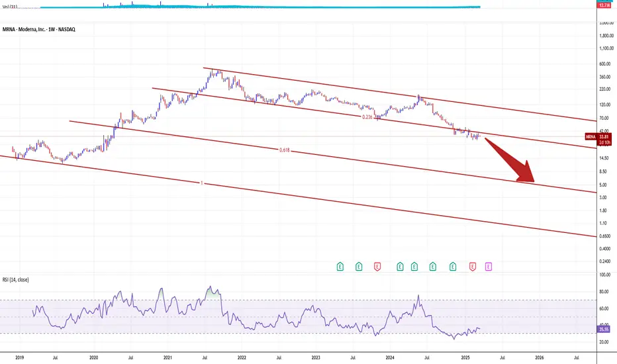Click the 0.4000 price scale value
The image size is (617, 364).
pyautogui.click(x=605, y=249)
